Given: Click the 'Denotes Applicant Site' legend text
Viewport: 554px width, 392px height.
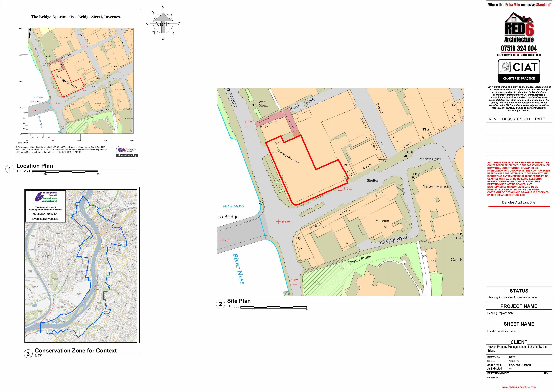Looking at the screenshot, I should tap(519, 202).
